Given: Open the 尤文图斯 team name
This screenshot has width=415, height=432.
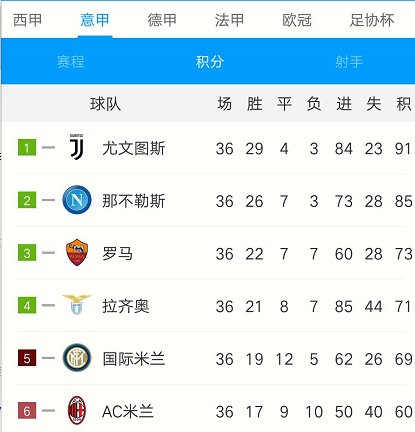Looking at the screenshot, I should tap(134, 148).
